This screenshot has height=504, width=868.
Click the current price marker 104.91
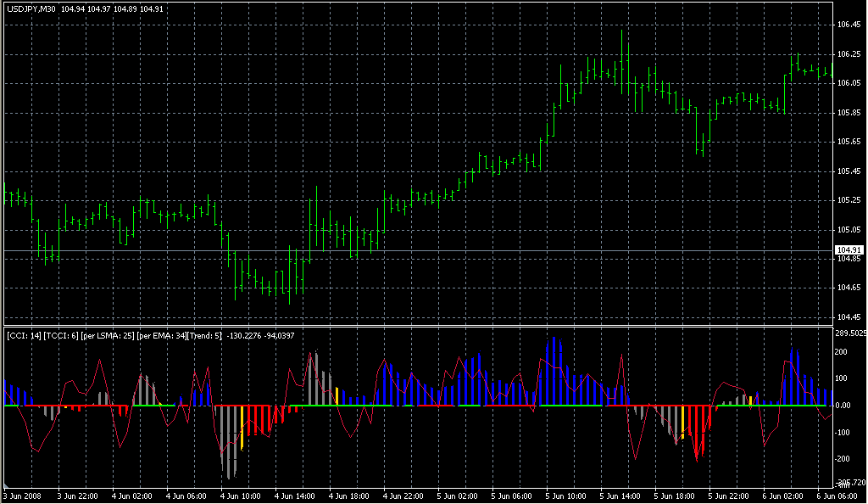click(849, 250)
